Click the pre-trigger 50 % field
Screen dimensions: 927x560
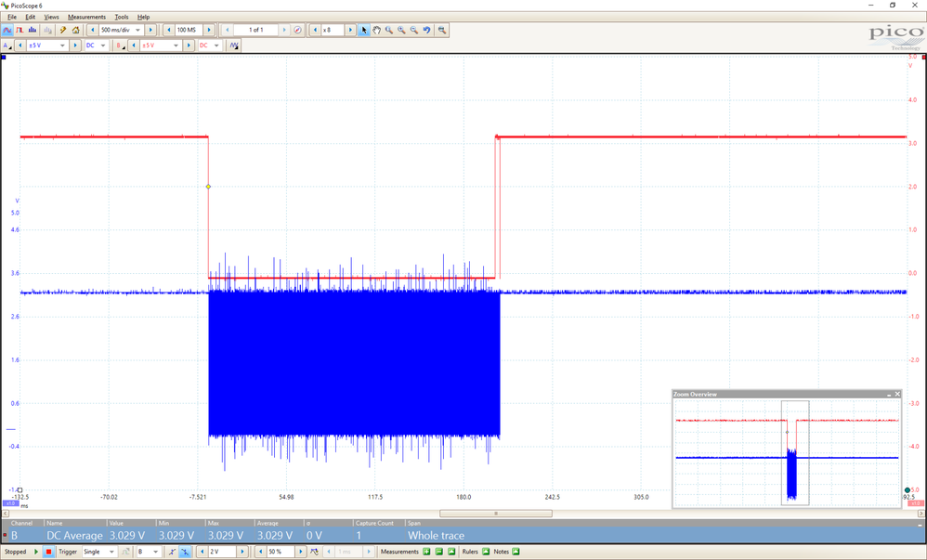click(280, 552)
